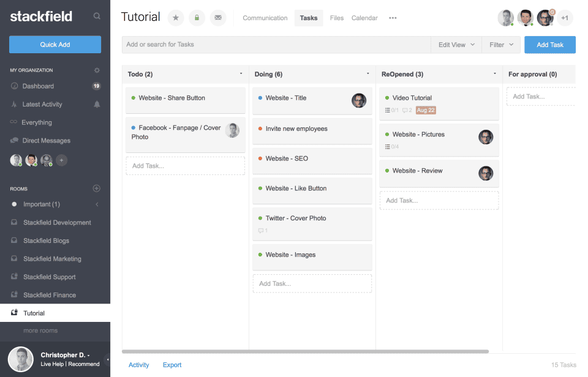The image size is (588, 377).
Task: Open the Stackfield Finance room
Action: [x=50, y=295]
